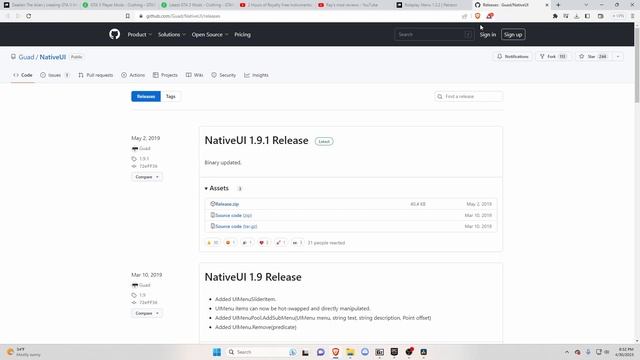Click the rocket reaction on the 1.9.1 release

280,243
